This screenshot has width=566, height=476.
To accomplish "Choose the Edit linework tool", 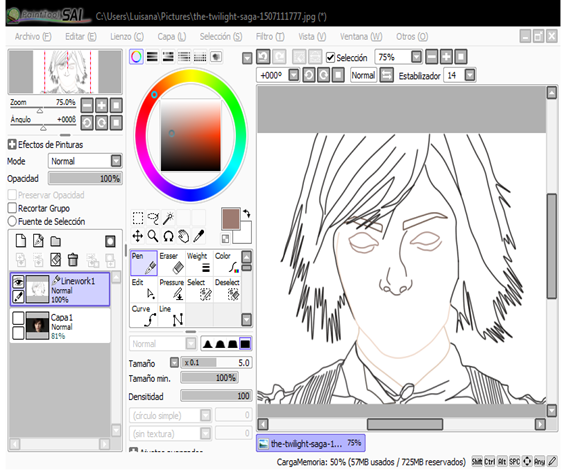I will pyautogui.click(x=144, y=289).
